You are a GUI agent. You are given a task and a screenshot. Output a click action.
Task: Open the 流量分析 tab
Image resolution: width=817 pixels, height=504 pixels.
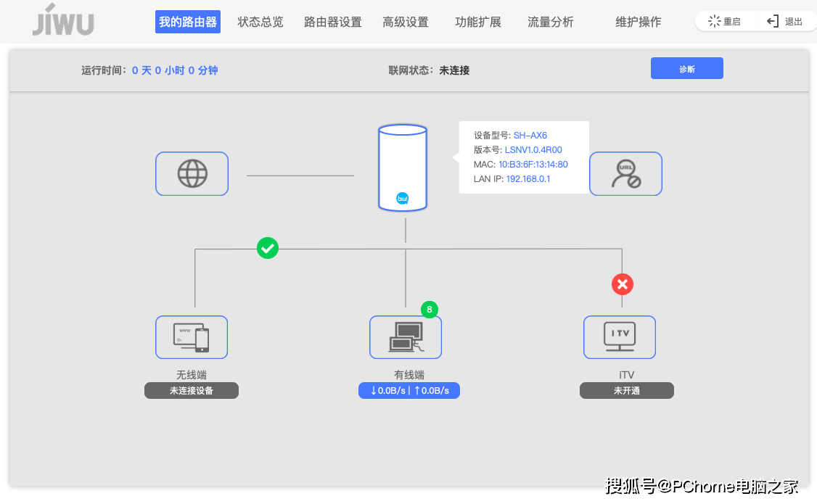(551, 22)
